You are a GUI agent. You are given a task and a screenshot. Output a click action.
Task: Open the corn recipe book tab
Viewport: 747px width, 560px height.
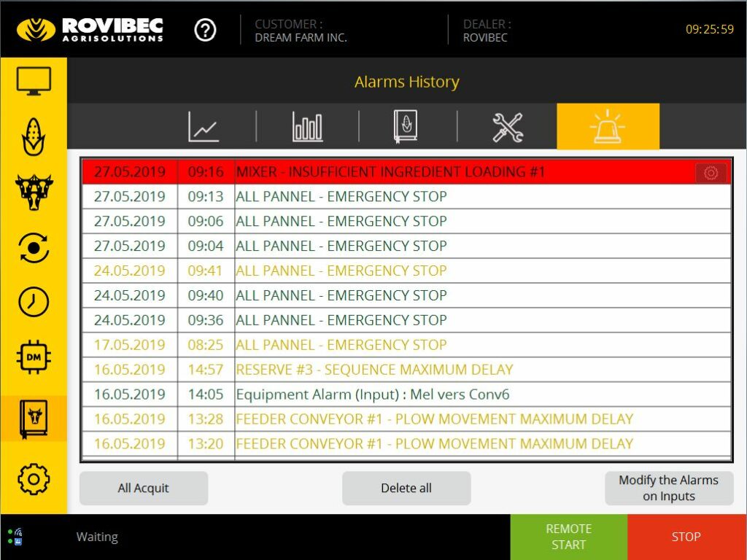406,126
